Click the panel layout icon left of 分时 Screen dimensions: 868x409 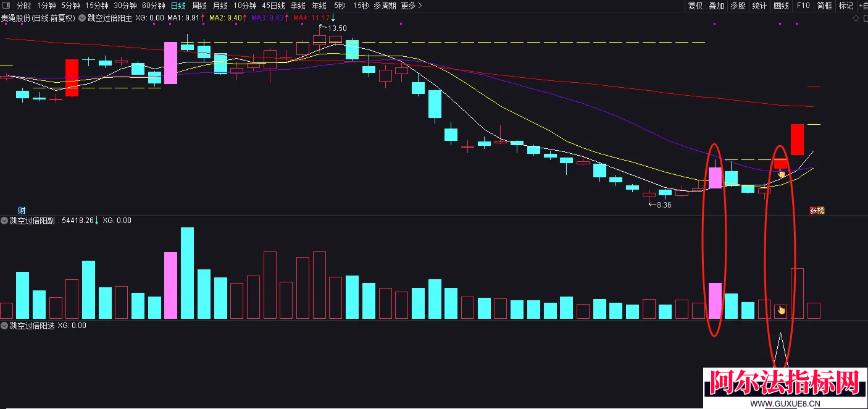tap(7, 6)
